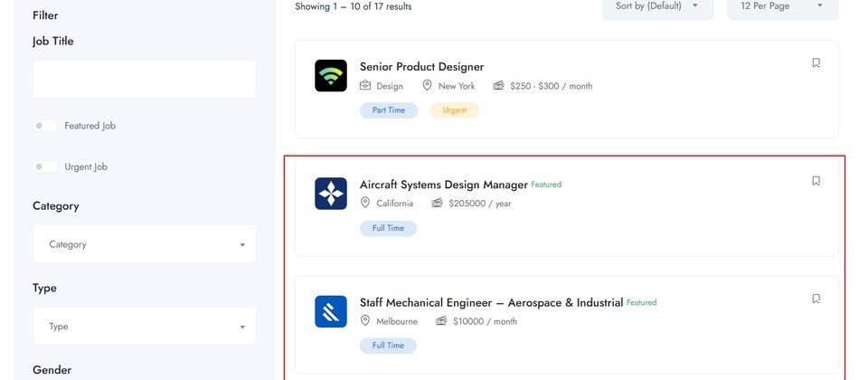Click the blue striped company logo
Screen dimensions: 868x380
(331, 311)
